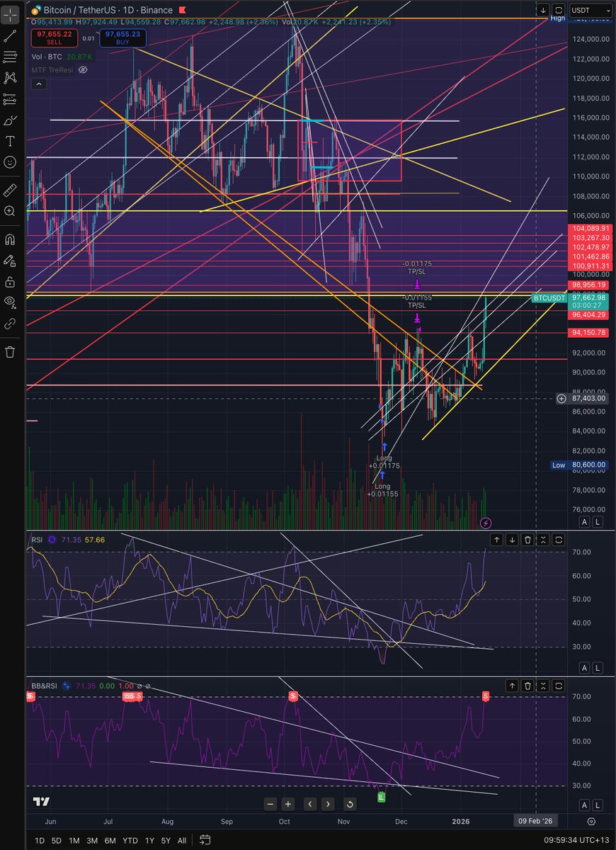616x850 pixels.
Task: Maximize the main chart pane
Action: [x=559, y=10]
